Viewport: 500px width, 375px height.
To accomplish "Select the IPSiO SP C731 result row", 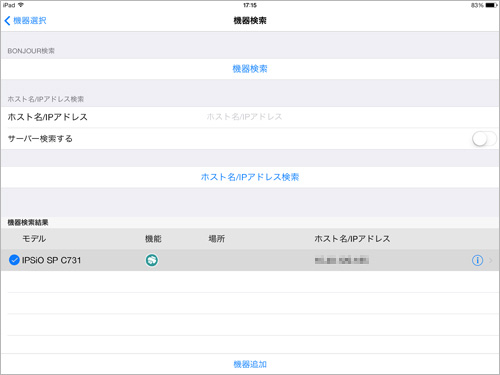I will (250, 260).
